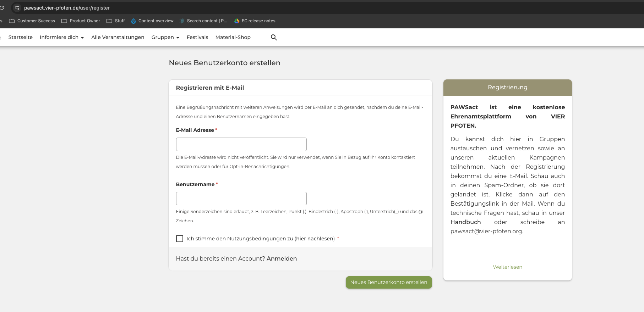
Task: Click the Registrieren mit E-Mail heading
Action: pos(210,88)
